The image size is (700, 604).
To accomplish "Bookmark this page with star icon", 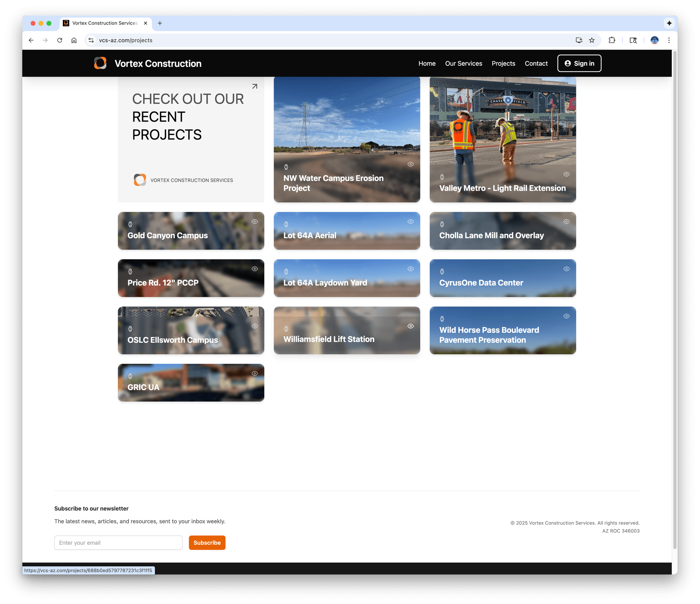I will coord(592,40).
